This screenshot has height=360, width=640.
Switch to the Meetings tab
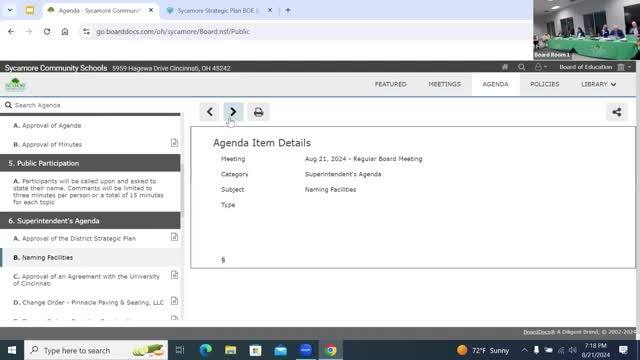pos(444,84)
